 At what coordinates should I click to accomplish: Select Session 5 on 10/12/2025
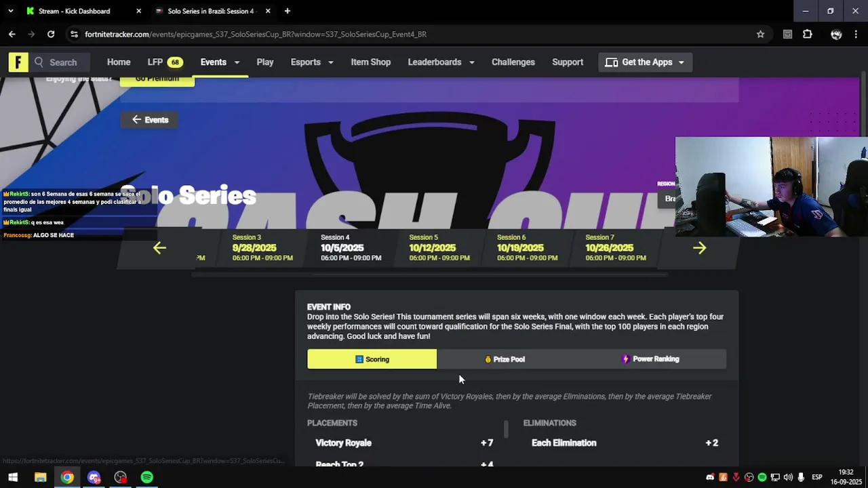coord(439,248)
